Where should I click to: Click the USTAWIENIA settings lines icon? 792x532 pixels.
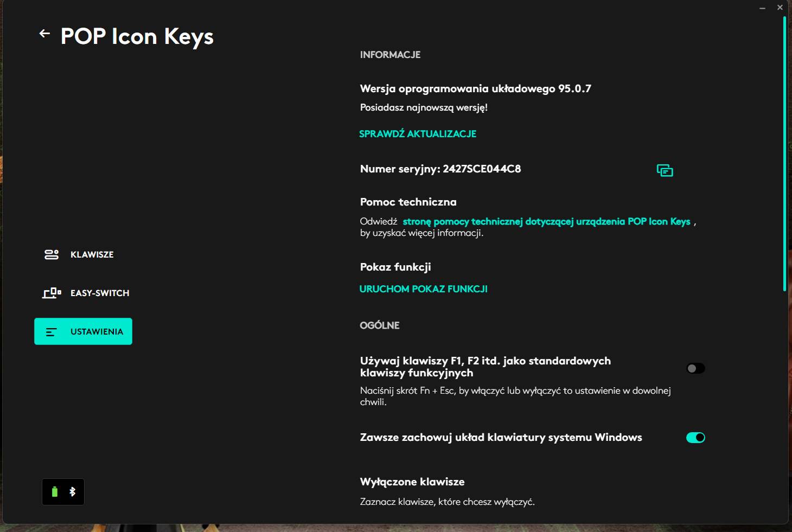52,332
